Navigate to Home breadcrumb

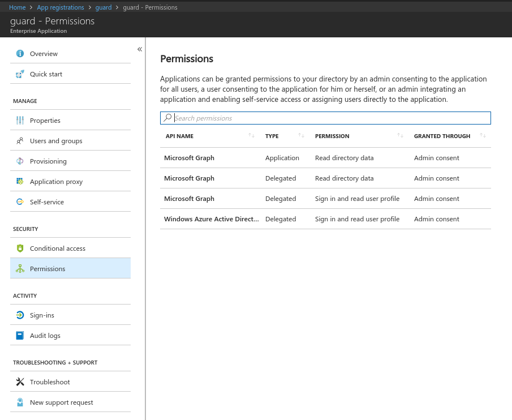pyautogui.click(x=18, y=7)
